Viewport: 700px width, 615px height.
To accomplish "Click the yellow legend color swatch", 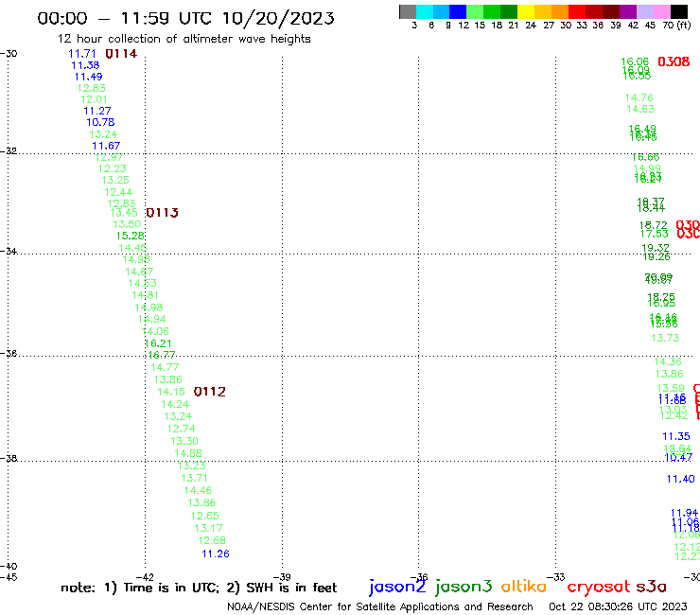I will (x=526, y=11).
